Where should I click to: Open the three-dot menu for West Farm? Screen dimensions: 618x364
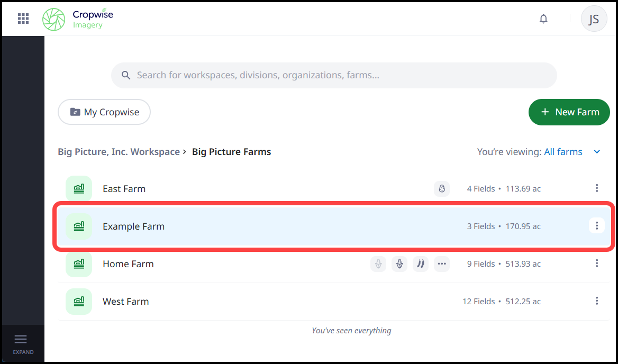pos(597,301)
